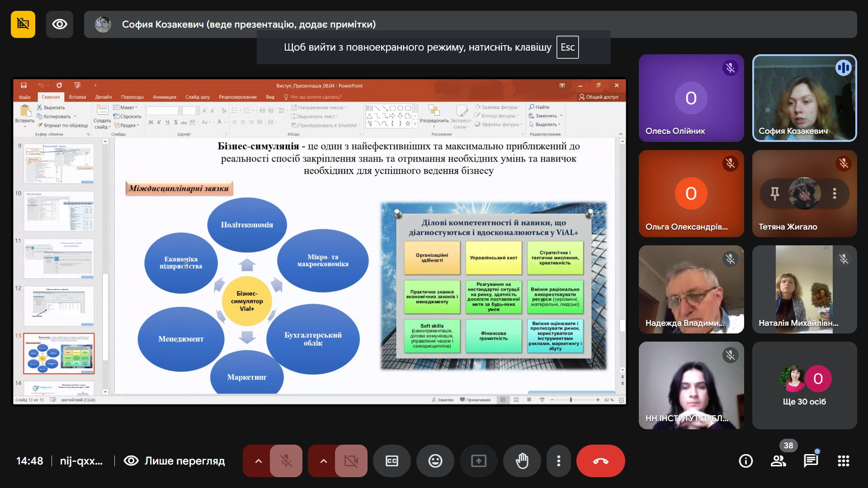Image resolution: width=868 pixels, height=488 pixels.
Task: Click the undo arrow in quick access toolbar
Action: click(x=41, y=85)
